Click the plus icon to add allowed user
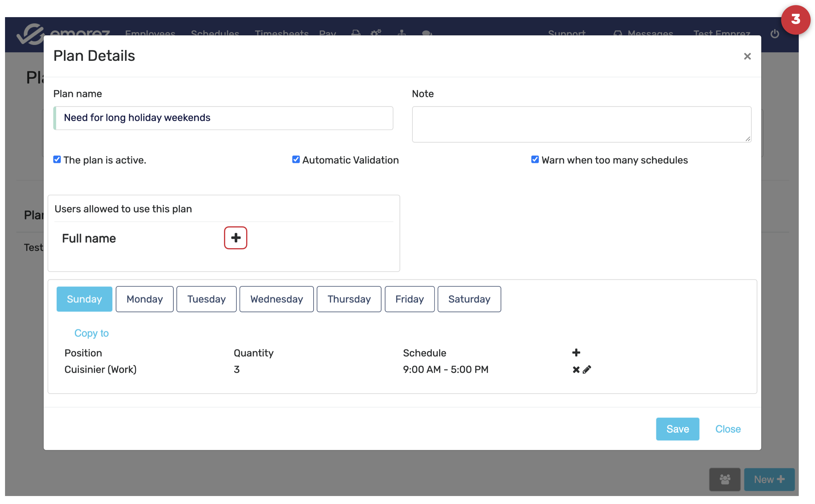 click(235, 238)
